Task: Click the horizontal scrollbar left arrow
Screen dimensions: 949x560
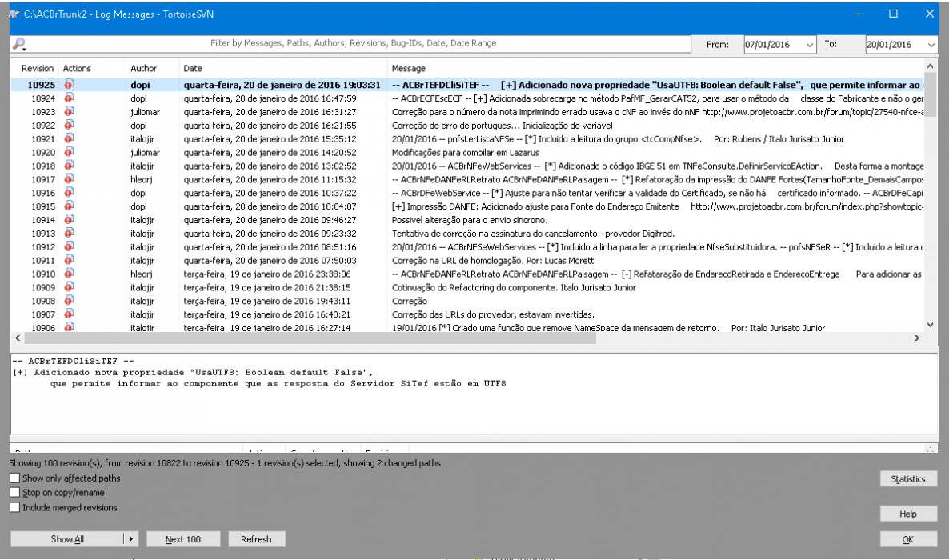Action: [x=18, y=338]
